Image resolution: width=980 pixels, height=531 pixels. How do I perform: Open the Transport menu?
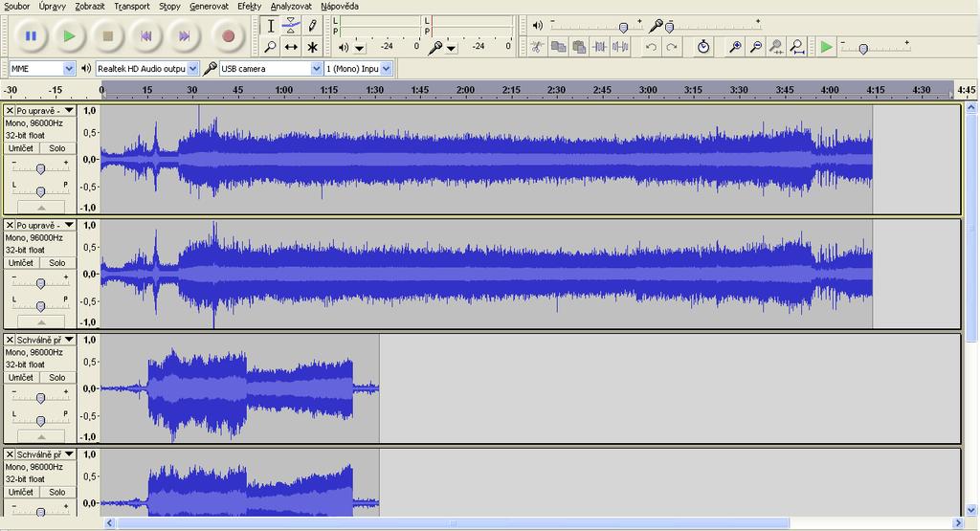[132, 7]
